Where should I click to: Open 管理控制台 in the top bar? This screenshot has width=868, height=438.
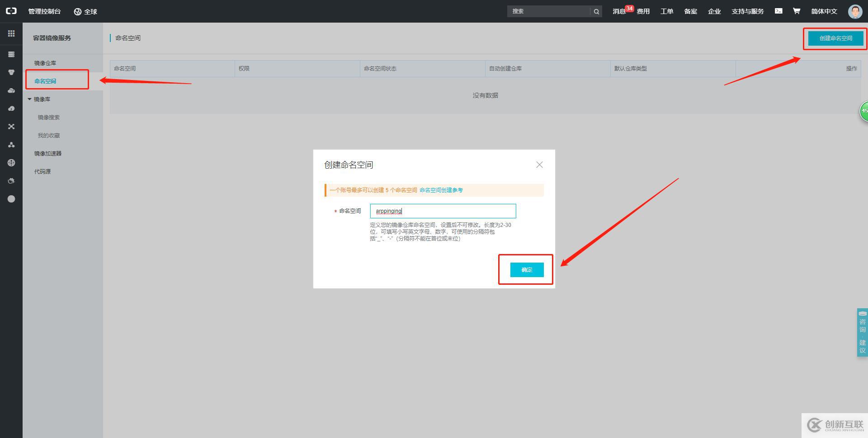44,11
